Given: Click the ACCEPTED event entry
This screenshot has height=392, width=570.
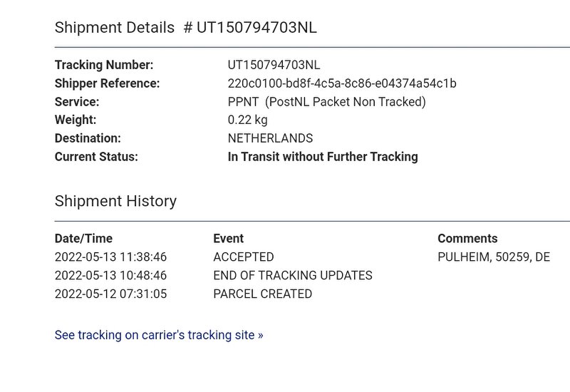Looking at the screenshot, I should coord(244,257).
